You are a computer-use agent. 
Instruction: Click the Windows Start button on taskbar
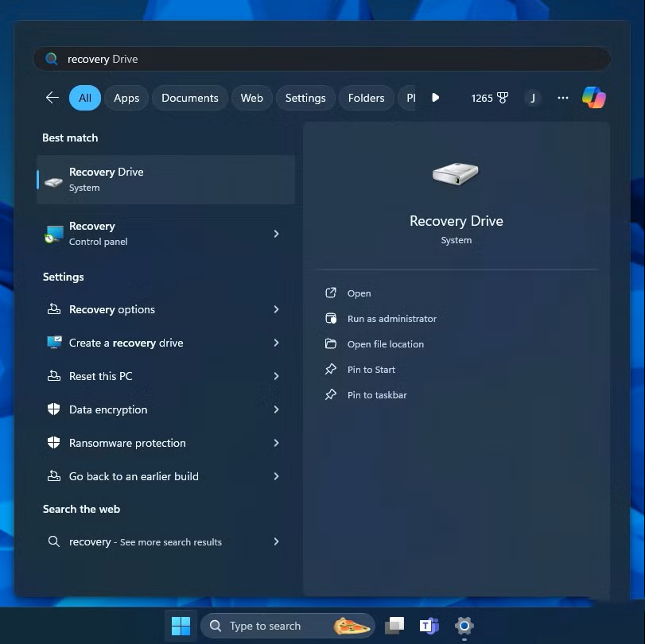[x=181, y=626]
